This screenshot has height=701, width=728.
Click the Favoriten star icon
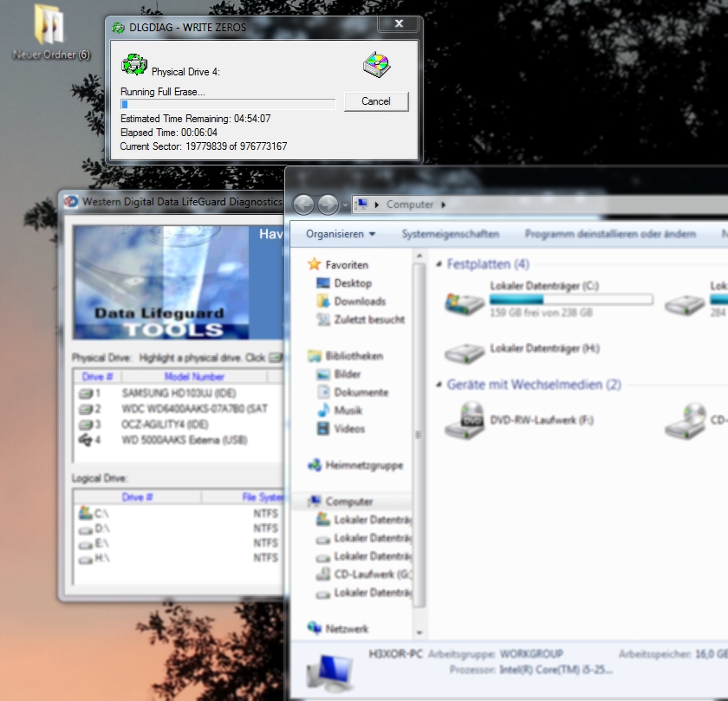(315, 264)
